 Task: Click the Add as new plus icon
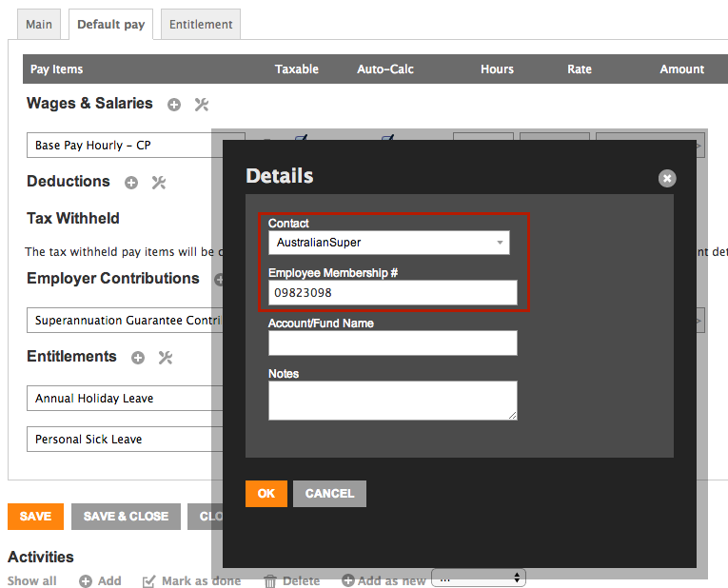coord(348,580)
